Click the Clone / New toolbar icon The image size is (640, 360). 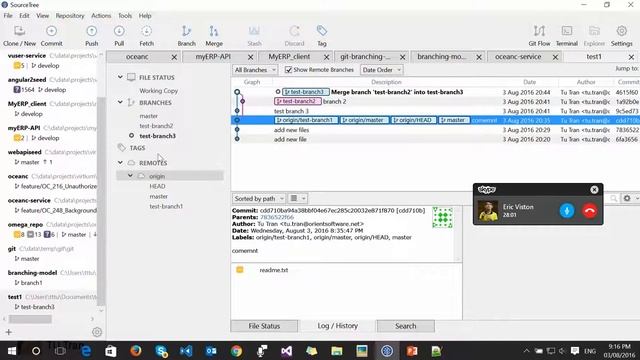coord(19,31)
